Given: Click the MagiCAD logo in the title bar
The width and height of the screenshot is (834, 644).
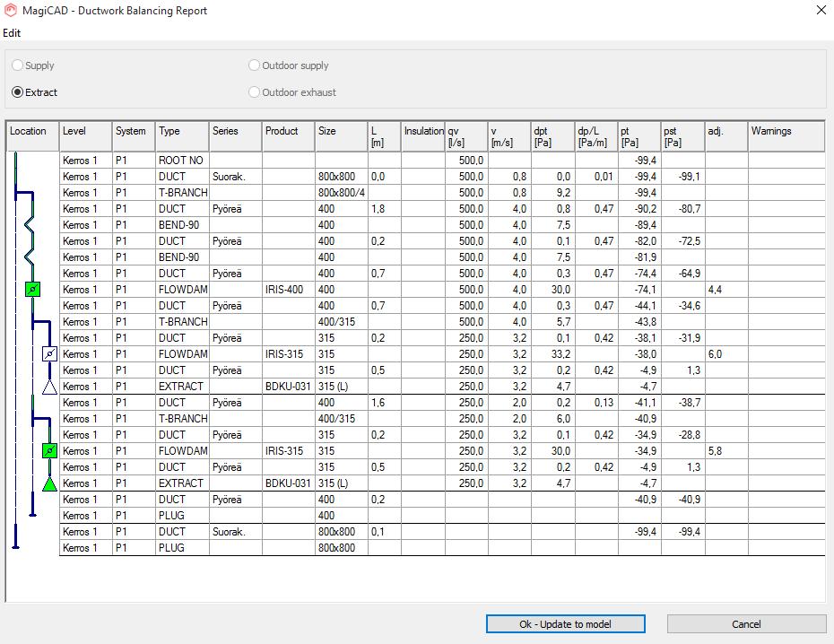Looking at the screenshot, I should click(x=10, y=10).
